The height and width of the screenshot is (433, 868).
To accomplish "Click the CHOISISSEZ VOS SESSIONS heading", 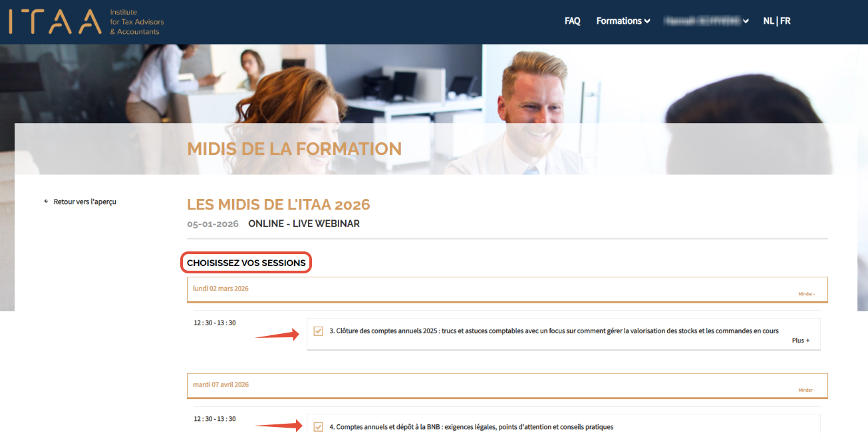I will [246, 263].
